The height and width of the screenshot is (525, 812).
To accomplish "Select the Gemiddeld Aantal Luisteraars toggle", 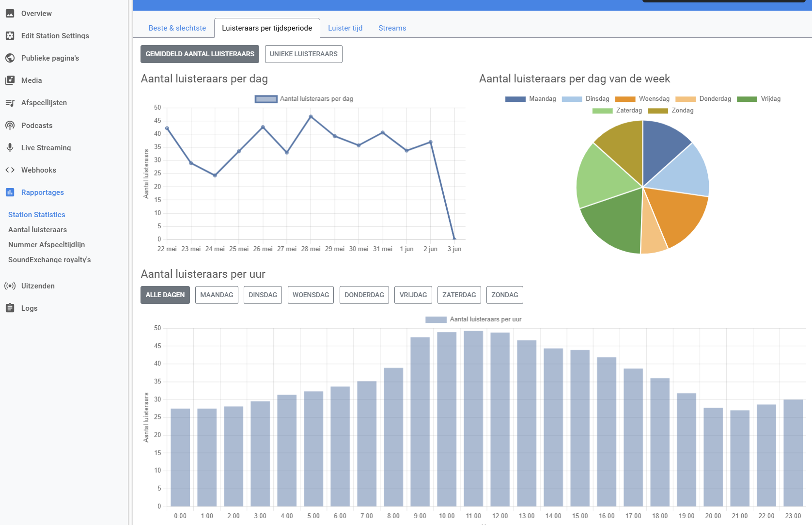I will click(x=200, y=54).
